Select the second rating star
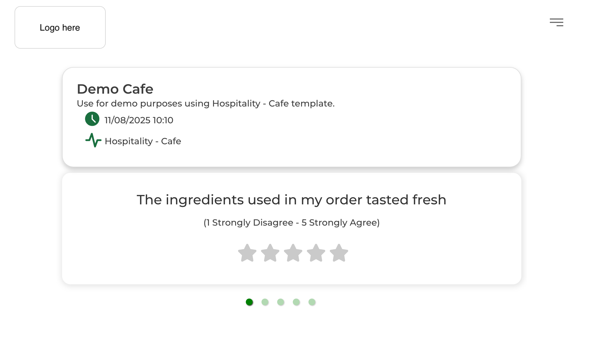Image resolution: width=589 pixels, height=364 pixels. tap(270, 253)
